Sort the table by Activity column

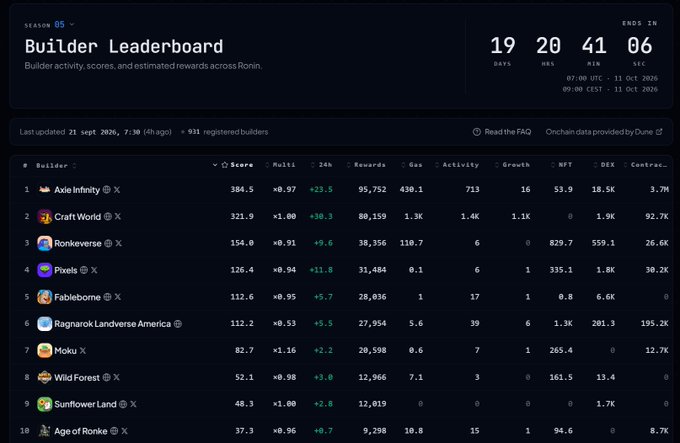(x=457, y=165)
